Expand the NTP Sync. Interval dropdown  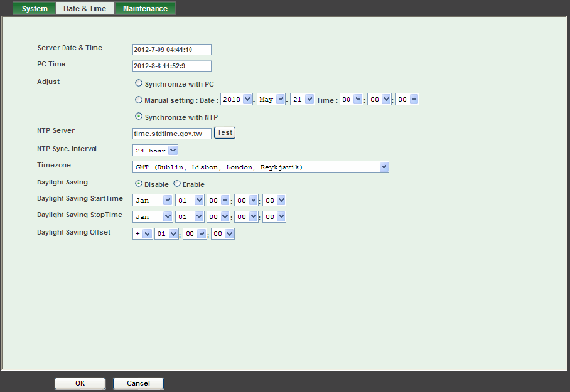coord(155,150)
